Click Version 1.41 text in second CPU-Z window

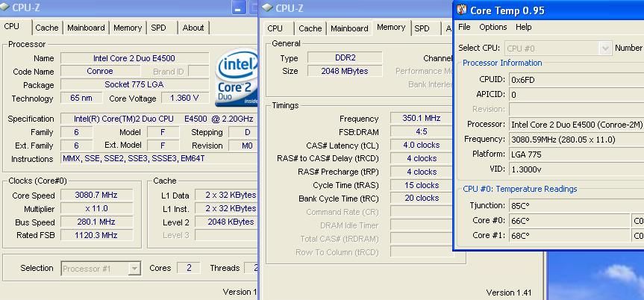click(509, 293)
